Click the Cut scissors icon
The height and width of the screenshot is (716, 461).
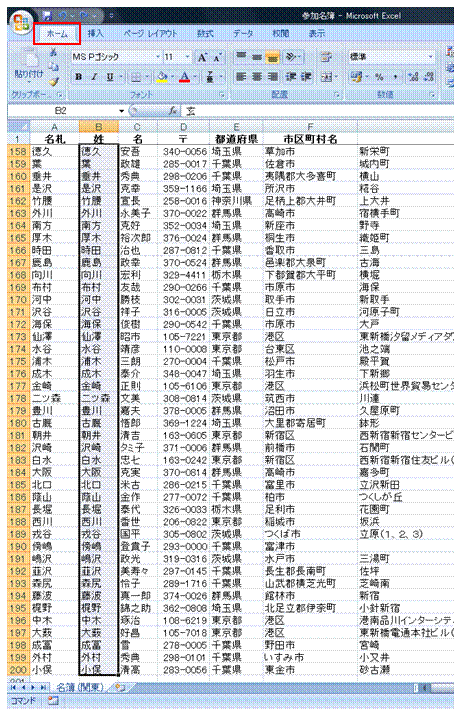[54, 53]
